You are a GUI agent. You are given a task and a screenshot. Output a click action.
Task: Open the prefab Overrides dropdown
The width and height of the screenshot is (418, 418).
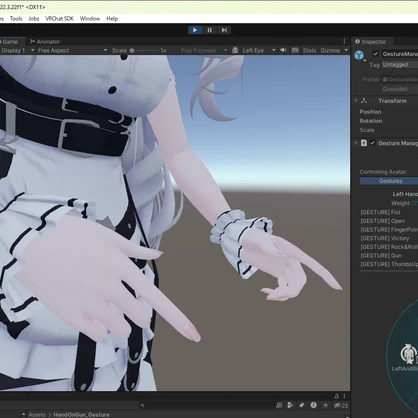point(400,89)
